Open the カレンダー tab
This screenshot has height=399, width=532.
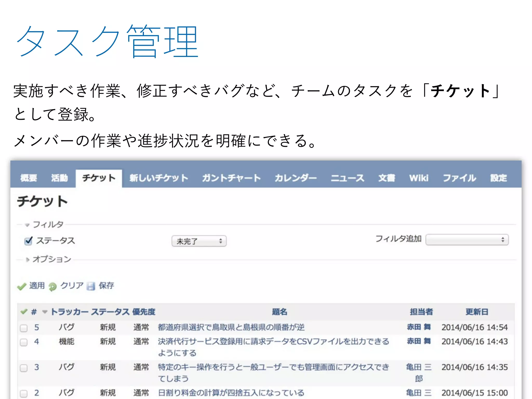click(x=296, y=178)
